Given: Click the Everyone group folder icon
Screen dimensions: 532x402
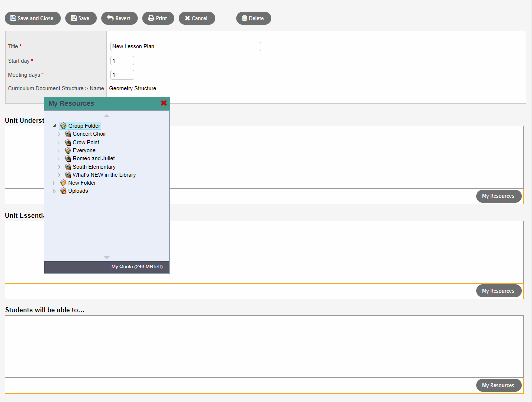Looking at the screenshot, I should click(68, 150).
